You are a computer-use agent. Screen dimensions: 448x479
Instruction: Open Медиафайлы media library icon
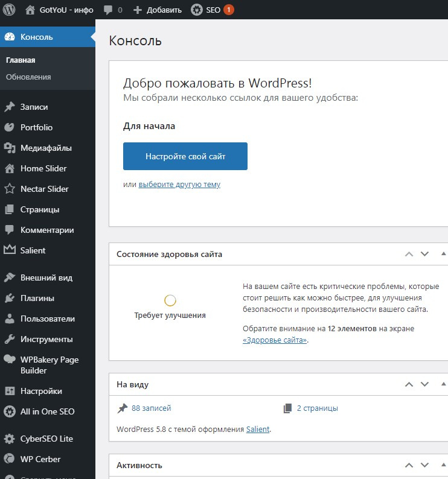click(x=10, y=148)
